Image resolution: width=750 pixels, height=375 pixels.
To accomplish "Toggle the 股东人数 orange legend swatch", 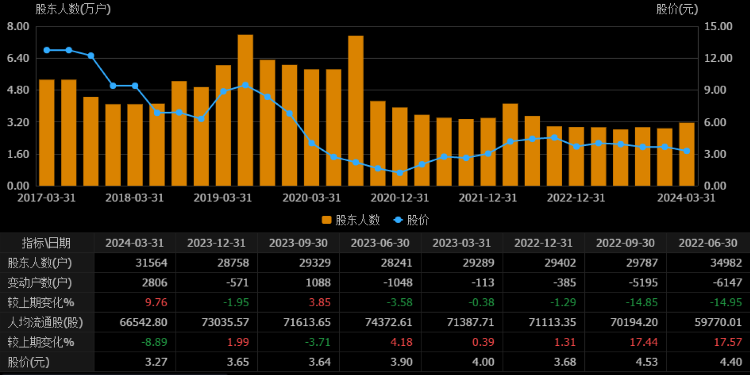I will (x=327, y=220).
